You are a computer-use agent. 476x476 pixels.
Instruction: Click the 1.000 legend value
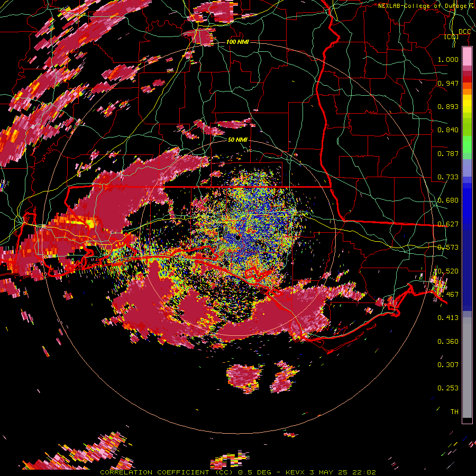click(x=448, y=59)
